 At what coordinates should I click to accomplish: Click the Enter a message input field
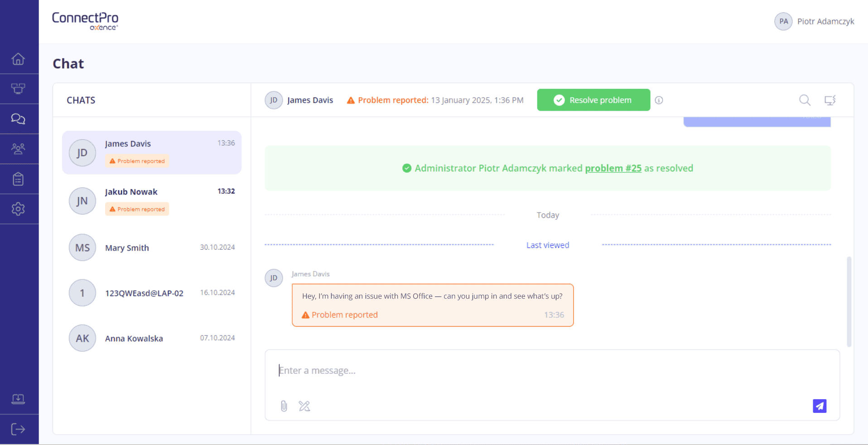(x=544, y=371)
